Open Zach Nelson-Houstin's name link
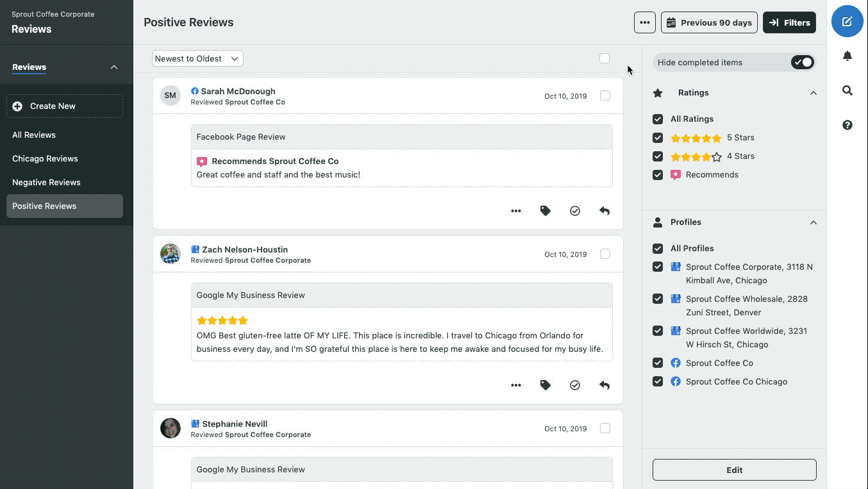The width and height of the screenshot is (868, 489). click(x=245, y=249)
